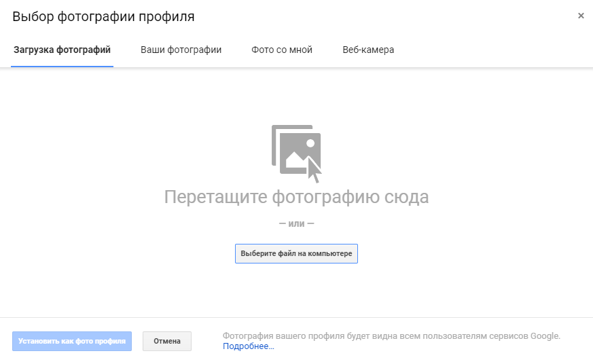This screenshot has width=593, height=364.
Task: Switch to the Загрузка фотографий tab
Action: [62, 50]
